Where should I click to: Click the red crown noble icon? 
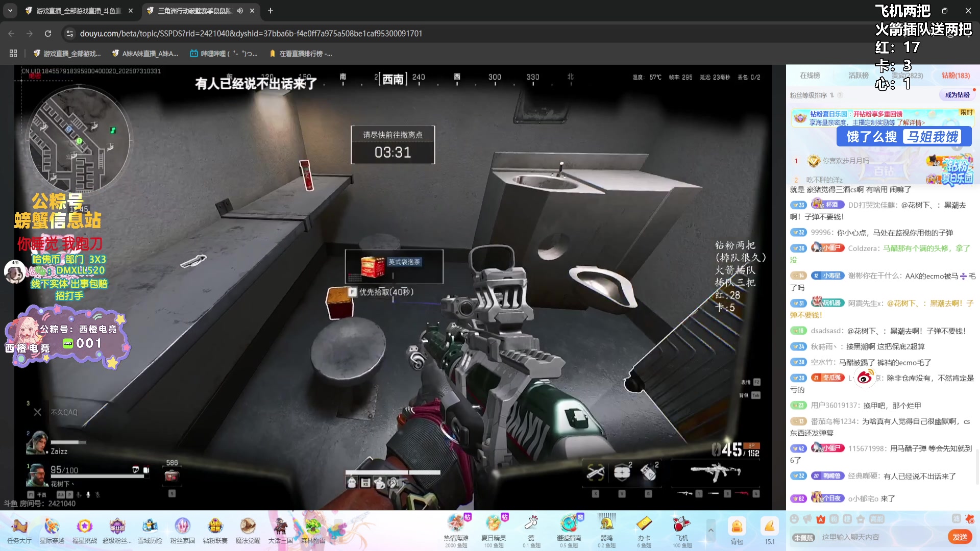[x=821, y=519]
